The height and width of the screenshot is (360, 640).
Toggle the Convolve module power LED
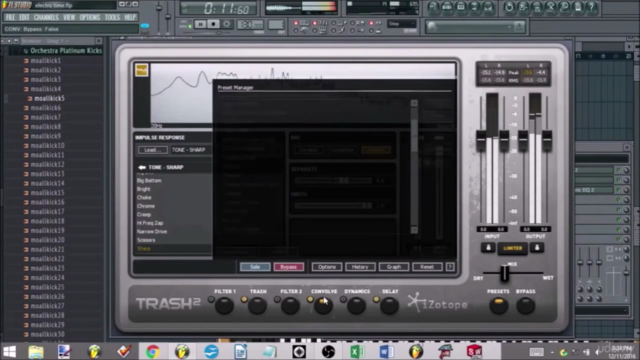(x=310, y=300)
